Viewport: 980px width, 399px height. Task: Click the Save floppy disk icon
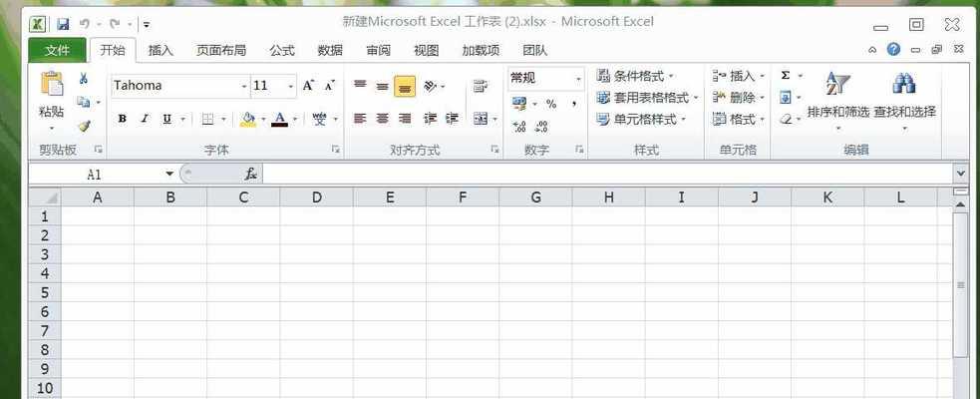click(x=63, y=24)
